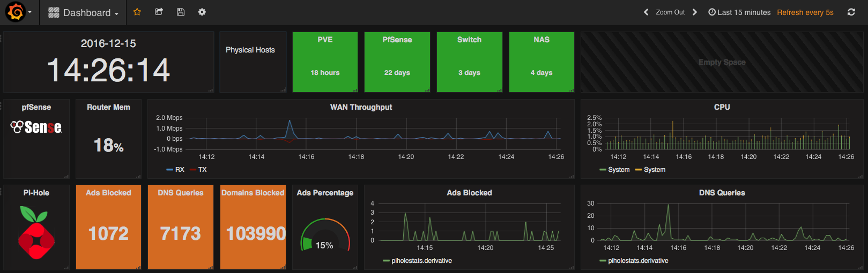Open the CPU panel title menu

[722, 107]
